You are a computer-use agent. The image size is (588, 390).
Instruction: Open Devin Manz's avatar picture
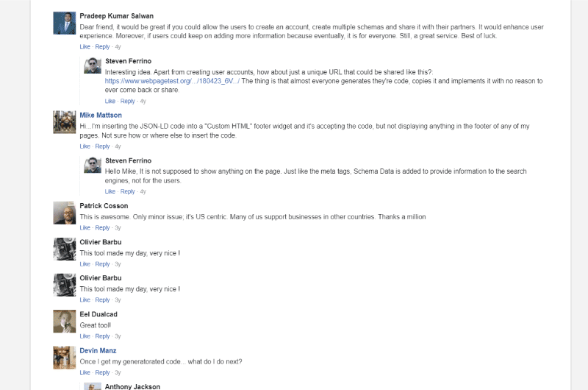(x=65, y=358)
